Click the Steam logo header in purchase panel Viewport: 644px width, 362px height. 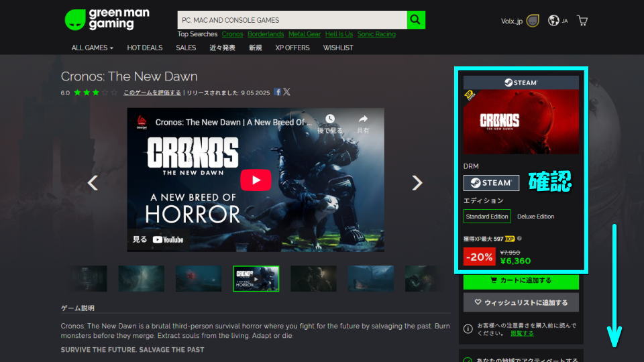[x=521, y=82]
